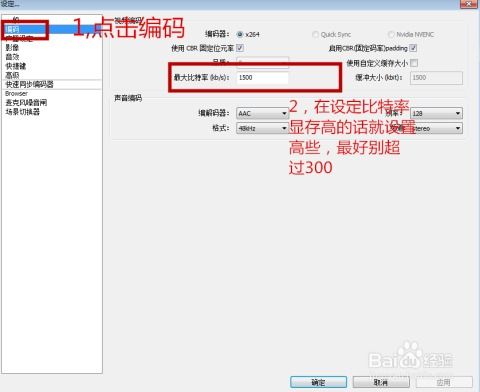Toggle the 启用CBR padding checkbox
The height and width of the screenshot is (392, 480).
[413, 48]
